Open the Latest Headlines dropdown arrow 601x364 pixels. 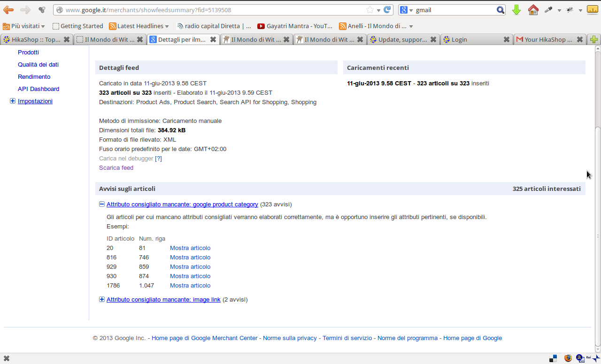(x=167, y=26)
